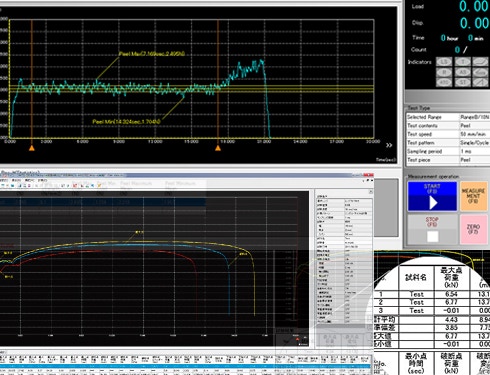Click the R indicator icon
Image resolution: width=490 pixels, height=375 pixels.
[x=444, y=72]
